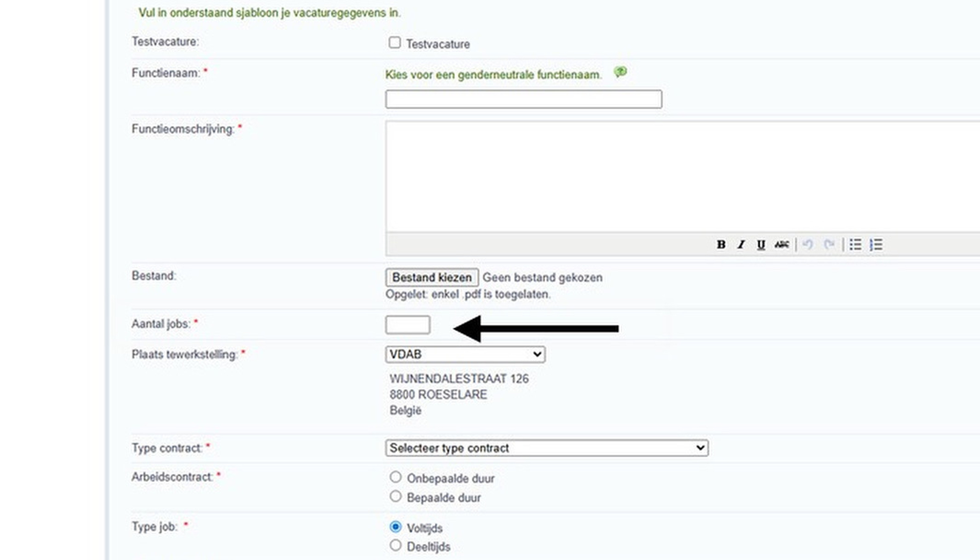The width and height of the screenshot is (980, 560).
Task: Focus the Functienaam text field
Action: point(523,99)
